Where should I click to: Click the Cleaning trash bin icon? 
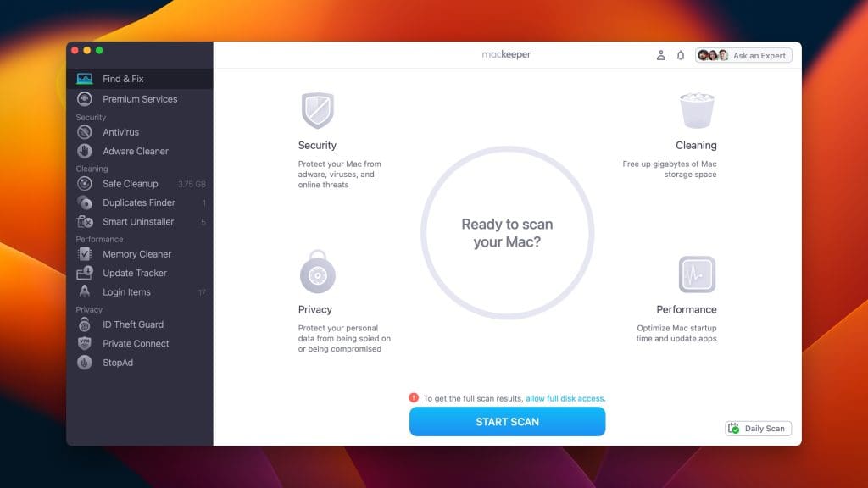click(x=697, y=110)
